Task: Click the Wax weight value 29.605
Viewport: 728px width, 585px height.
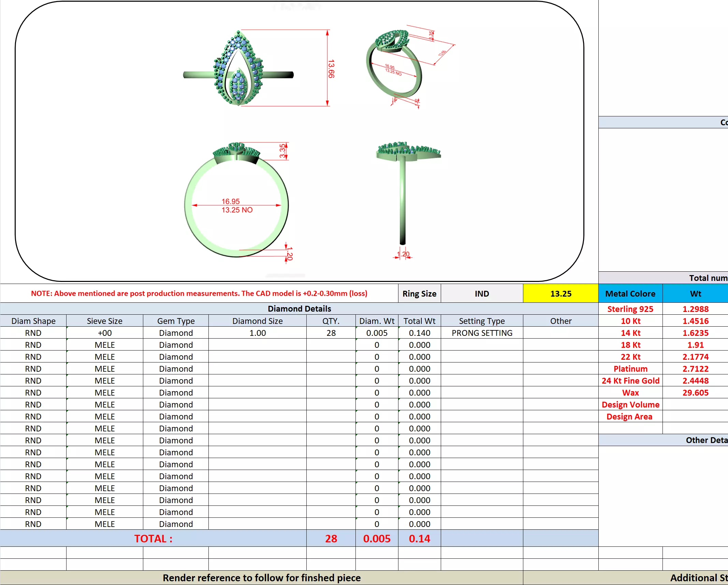Action: tap(695, 393)
